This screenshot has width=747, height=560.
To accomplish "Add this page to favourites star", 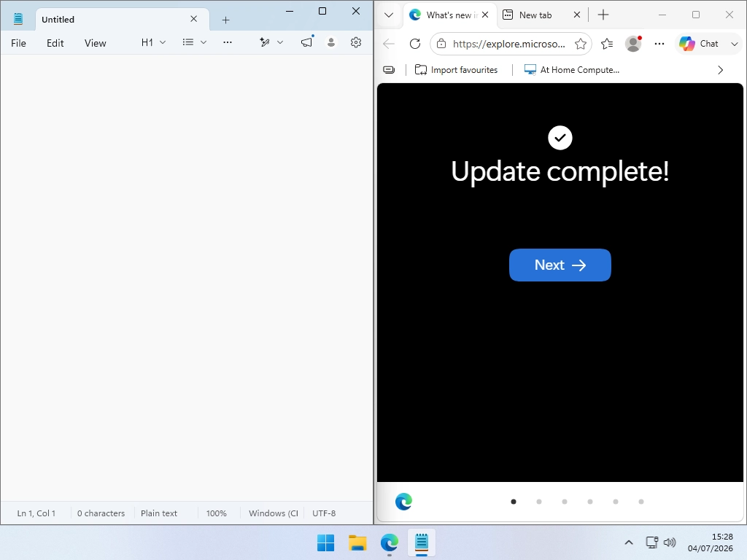I will [x=580, y=44].
